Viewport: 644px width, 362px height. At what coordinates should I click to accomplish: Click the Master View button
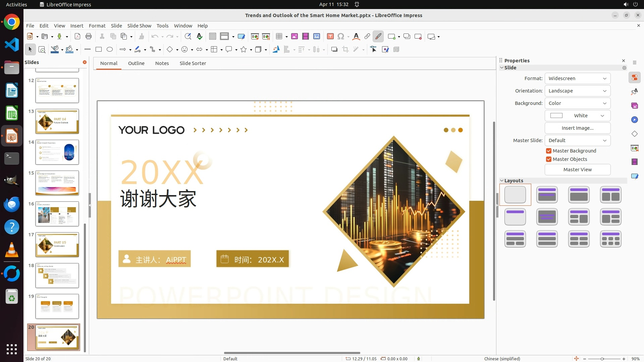(x=577, y=170)
